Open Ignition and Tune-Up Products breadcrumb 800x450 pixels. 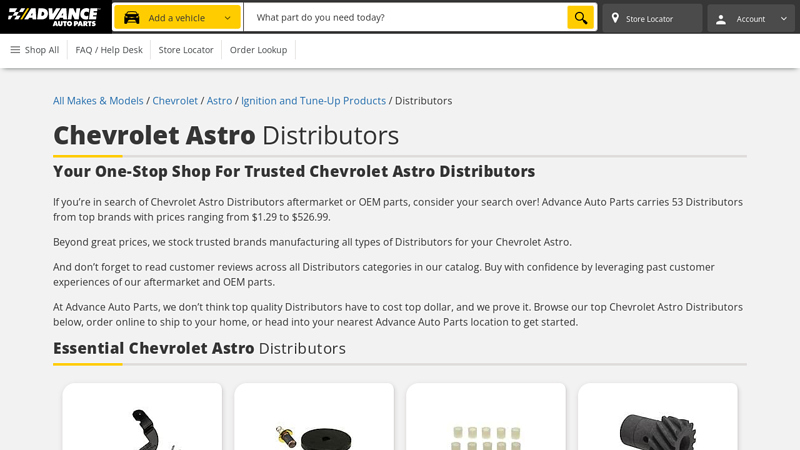pyautogui.click(x=313, y=101)
